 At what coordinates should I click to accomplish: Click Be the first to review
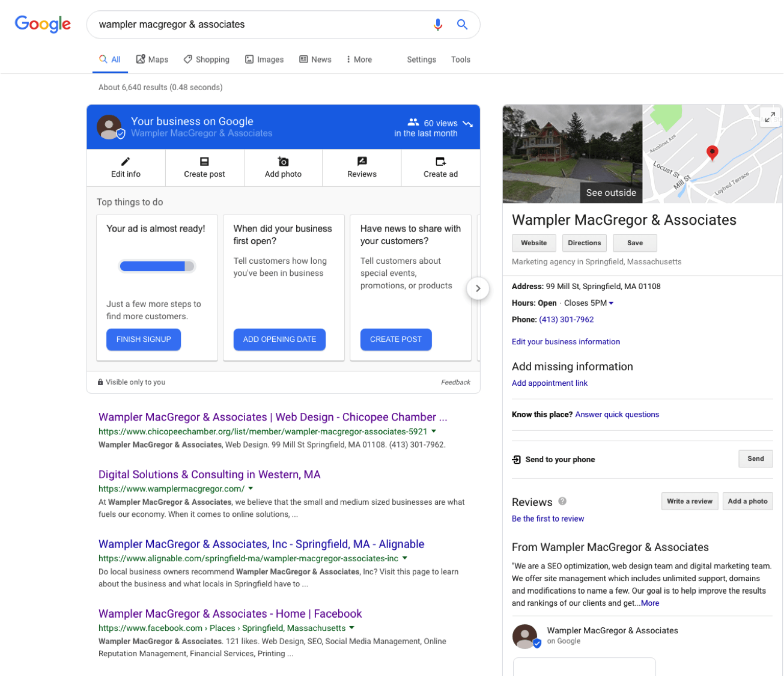tap(548, 519)
